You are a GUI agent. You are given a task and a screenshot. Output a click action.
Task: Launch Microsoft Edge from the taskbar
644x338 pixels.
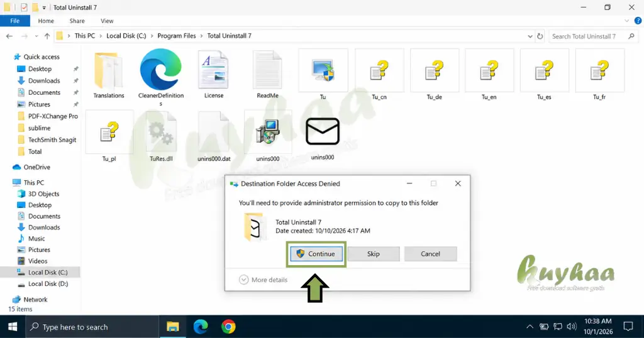pos(201,327)
